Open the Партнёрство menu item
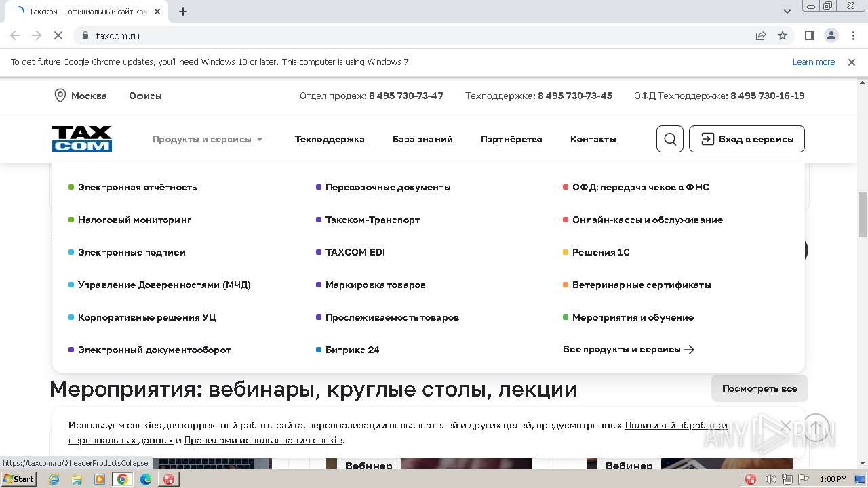 click(x=511, y=139)
